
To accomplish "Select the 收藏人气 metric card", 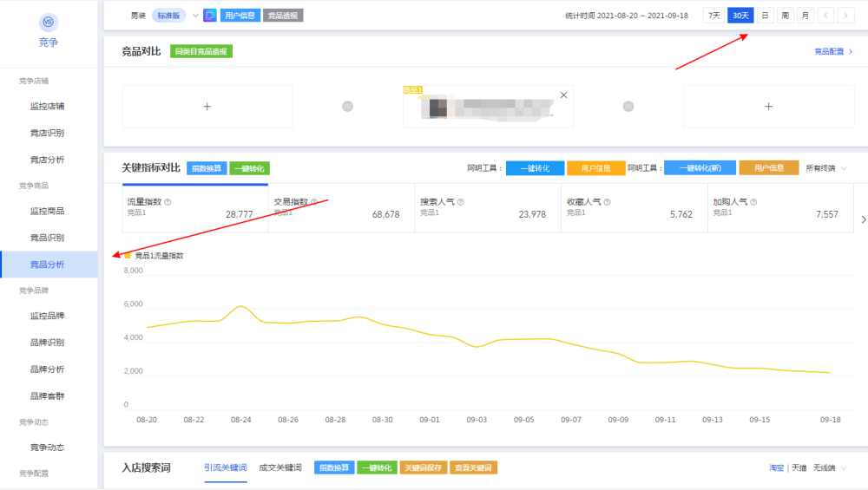I will click(x=635, y=208).
